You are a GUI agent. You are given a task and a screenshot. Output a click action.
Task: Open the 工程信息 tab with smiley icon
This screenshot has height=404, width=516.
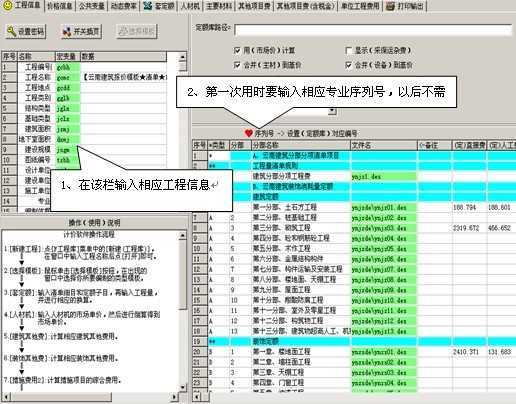[22, 6]
